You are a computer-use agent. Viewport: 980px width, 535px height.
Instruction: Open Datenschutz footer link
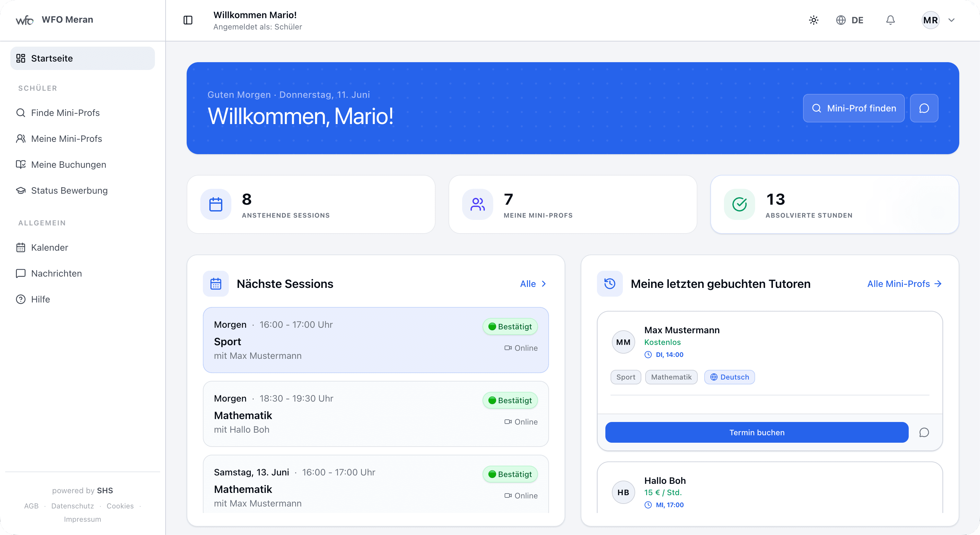point(72,506)
